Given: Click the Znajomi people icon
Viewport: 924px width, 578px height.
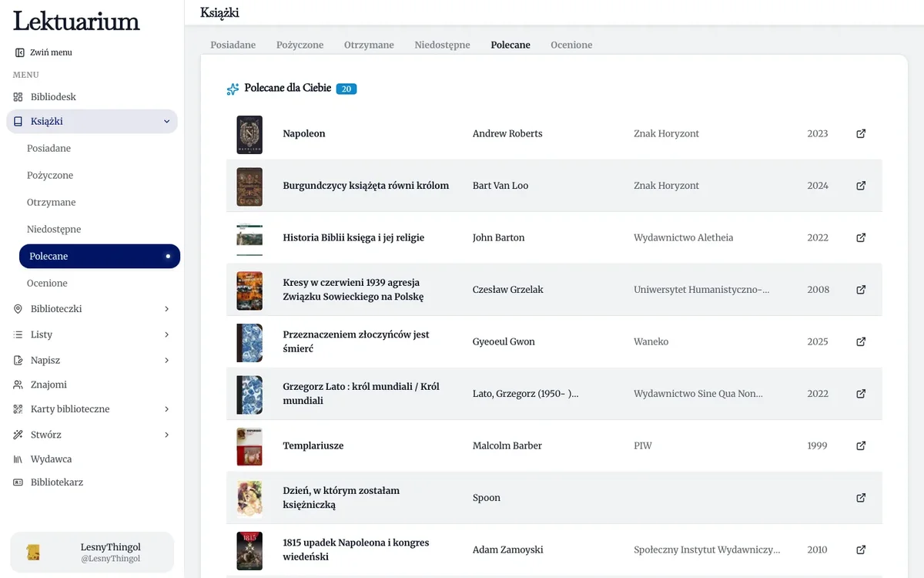Looking at the screenshot, I should tap(18, 385).
